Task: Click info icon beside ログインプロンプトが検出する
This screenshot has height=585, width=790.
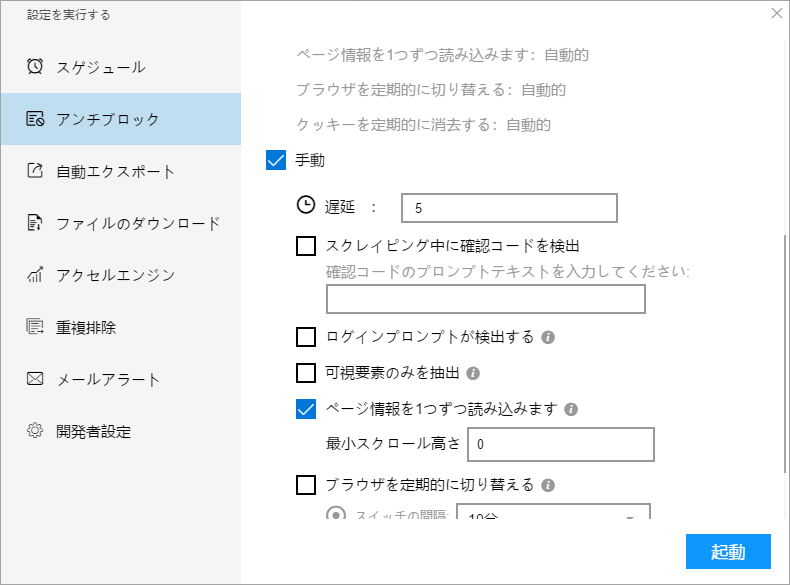Action: click(x=548, y=337)
